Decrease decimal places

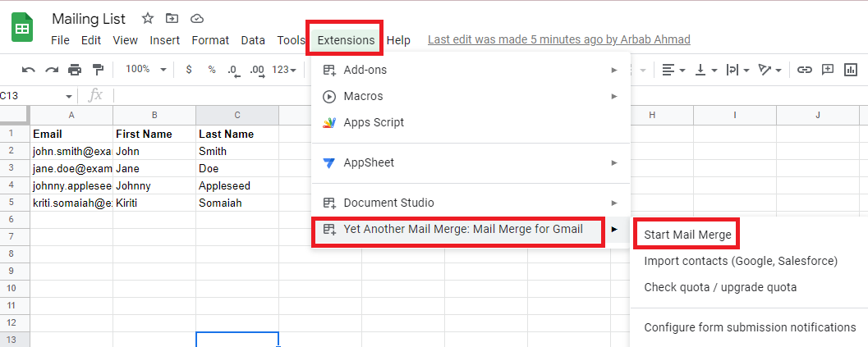tap(233, 71)
